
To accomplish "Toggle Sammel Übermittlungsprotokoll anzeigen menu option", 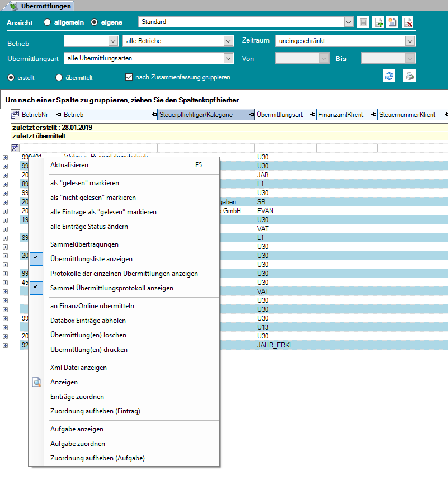I will [124, 288].
